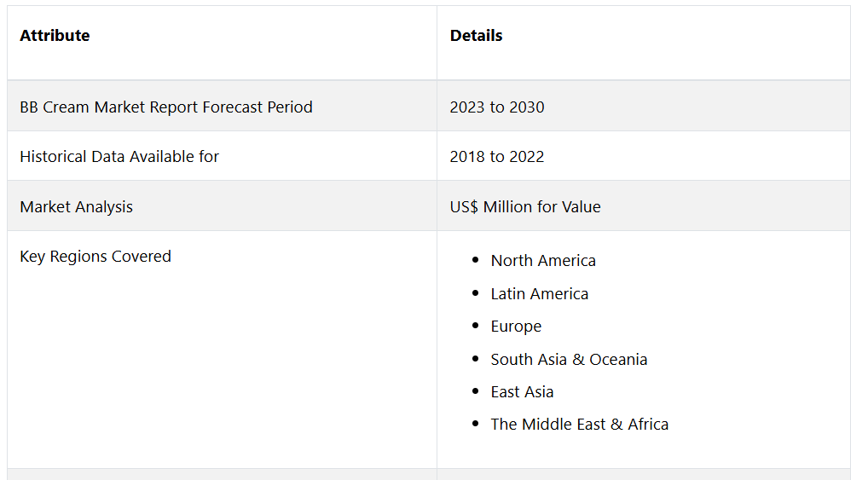
Task: Click US$ Million for Value text
Action: pos(525,207)
